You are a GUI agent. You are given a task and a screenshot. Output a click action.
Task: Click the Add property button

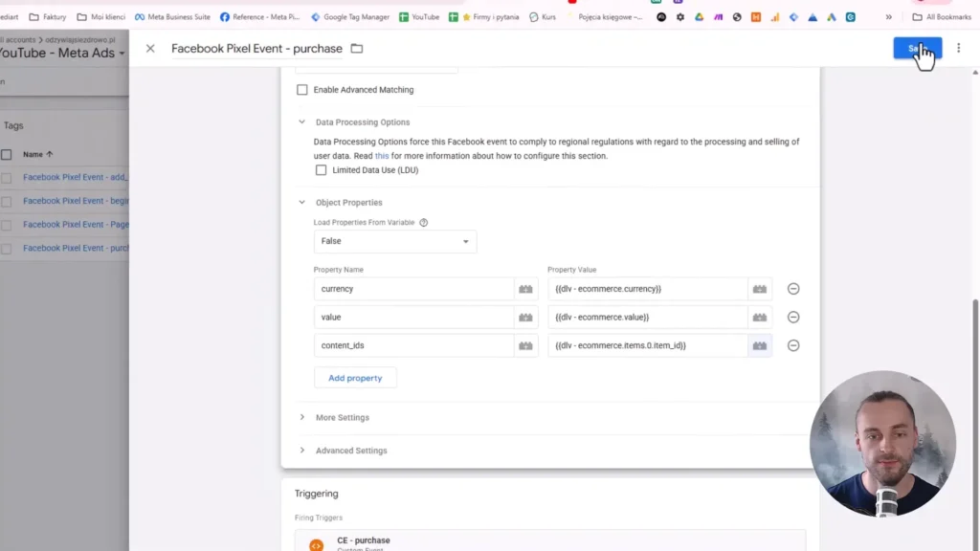point(355,378)
